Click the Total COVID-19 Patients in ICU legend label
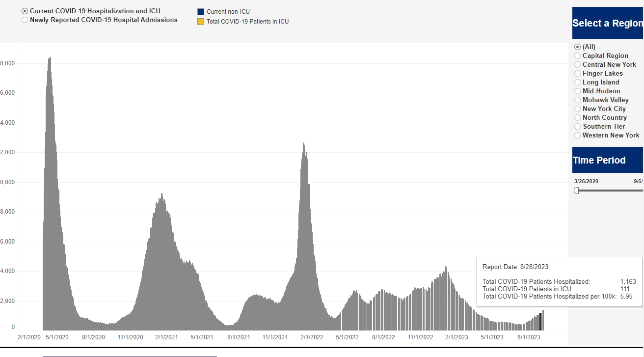644x357 pixels. point(247,22)
